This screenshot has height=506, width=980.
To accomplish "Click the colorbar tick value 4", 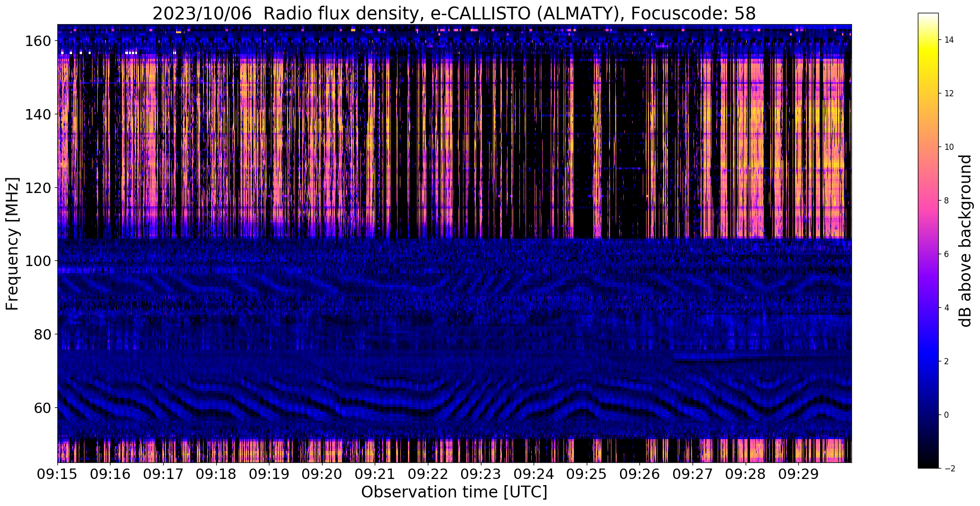I will (x=947, y=308).
